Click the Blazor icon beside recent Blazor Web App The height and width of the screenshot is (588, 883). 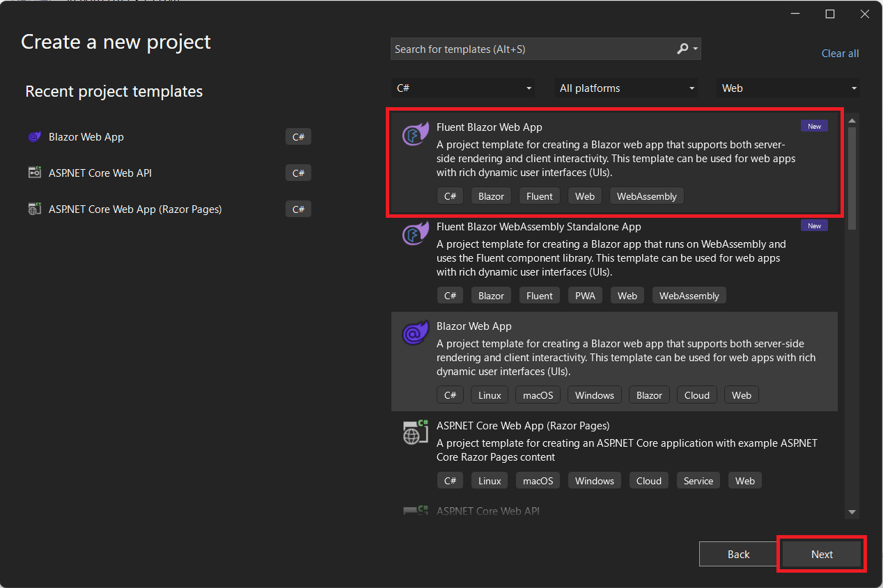pos(35,136)
